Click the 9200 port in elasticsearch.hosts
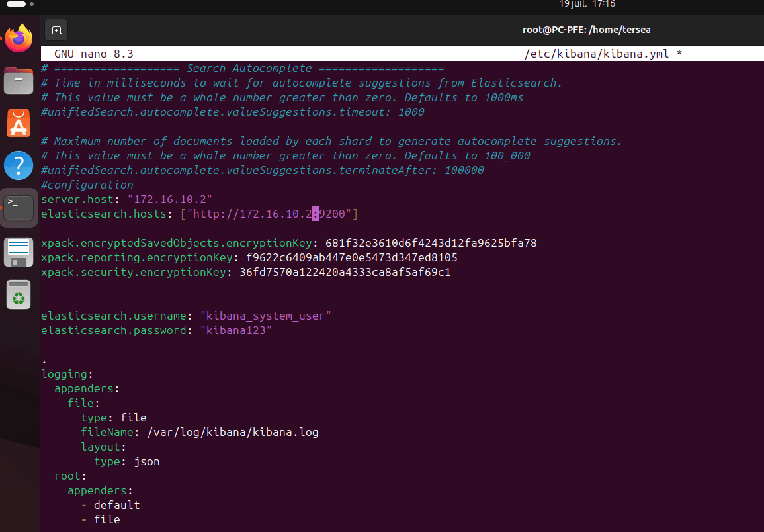This screenshot has height=532, width=764. [332, 214]
